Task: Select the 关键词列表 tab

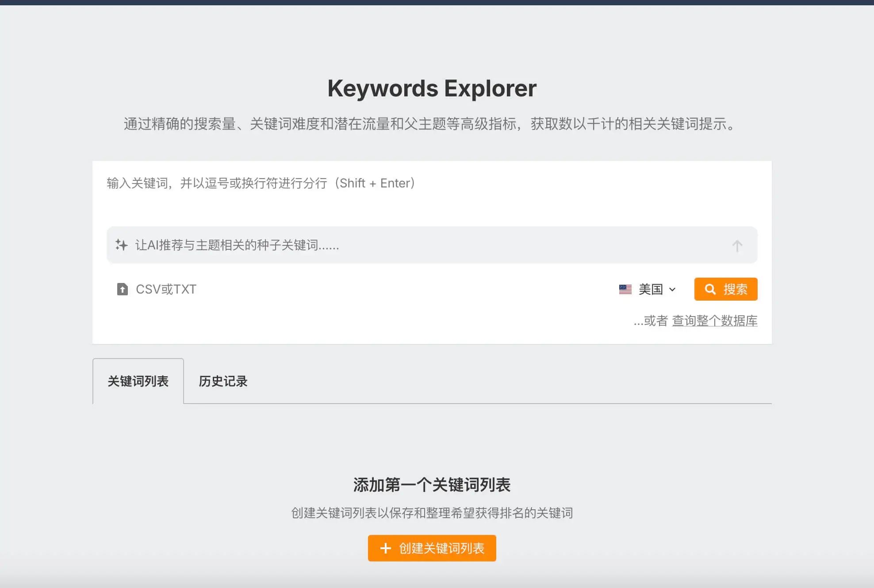Action: pos(138,381)
